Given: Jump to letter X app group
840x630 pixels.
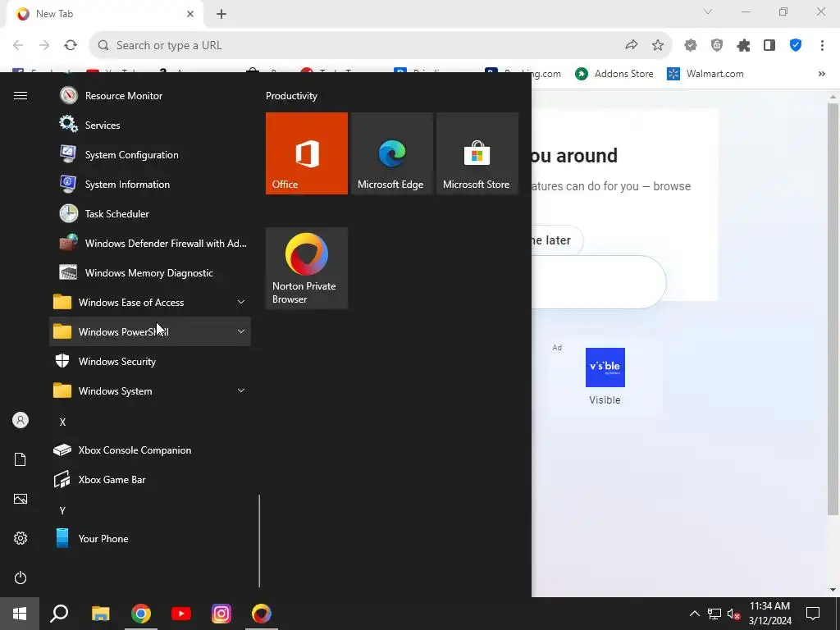Looking at the screenshot, I should [x=62, y=422].
